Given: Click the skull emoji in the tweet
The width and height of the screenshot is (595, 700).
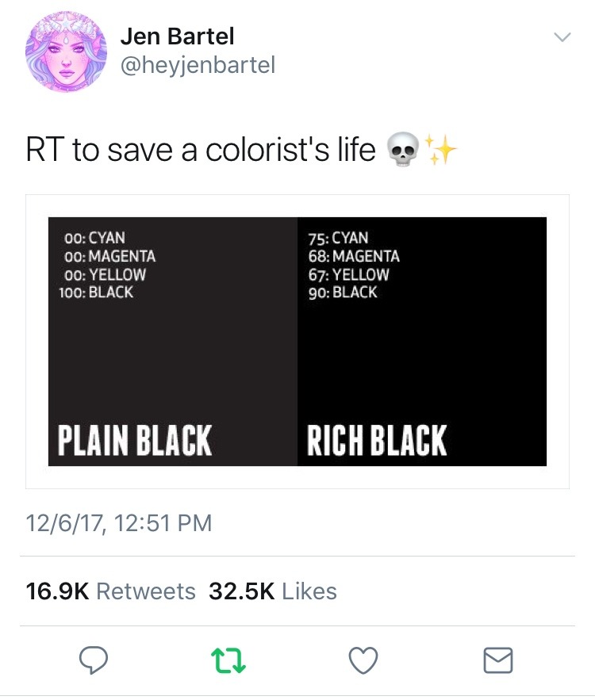Looking at the screenshot, I should (x=400, y=151).
